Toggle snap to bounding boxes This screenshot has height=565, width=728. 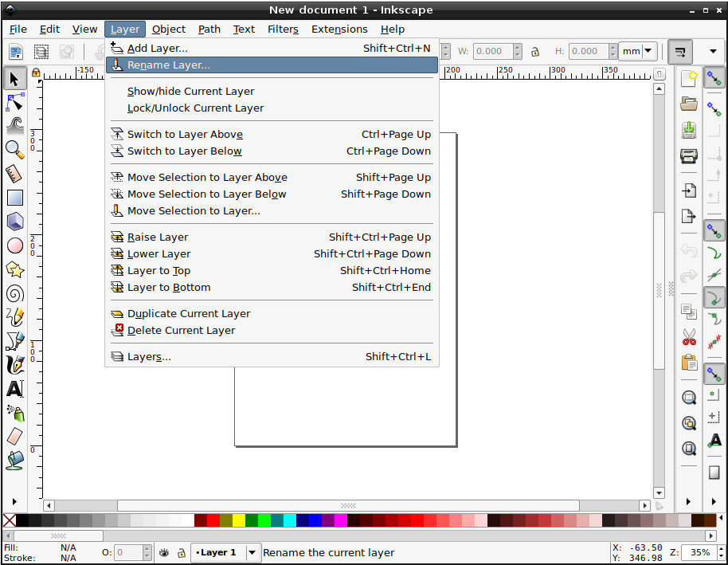pyautogui.click(x=714, y=110)
